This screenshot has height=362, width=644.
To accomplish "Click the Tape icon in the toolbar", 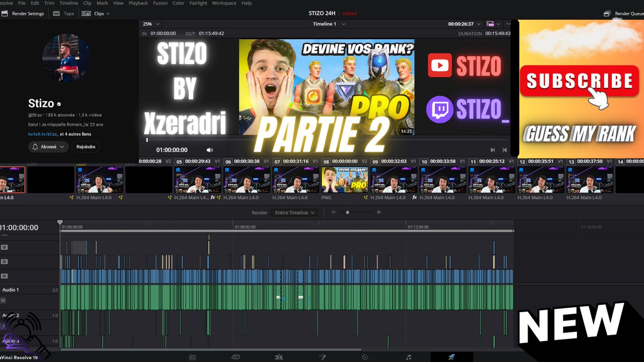I will [57, 13].
